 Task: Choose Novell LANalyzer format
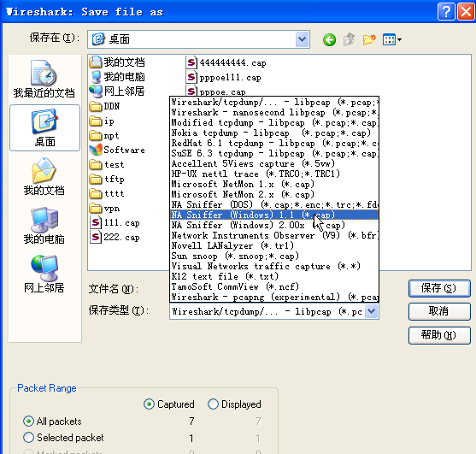point(274,245)
